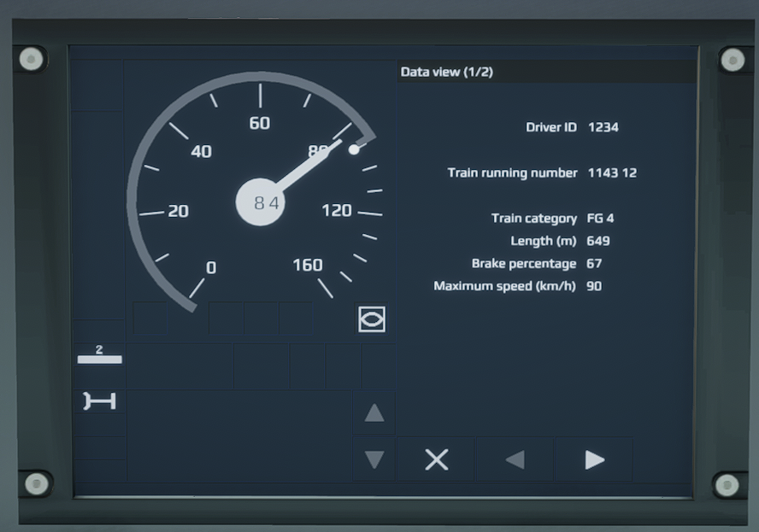Viewport: 759px width, 532px height.
Task: Select the ETCS Level 2 indicator icon
Action: (x=99, y=355)
